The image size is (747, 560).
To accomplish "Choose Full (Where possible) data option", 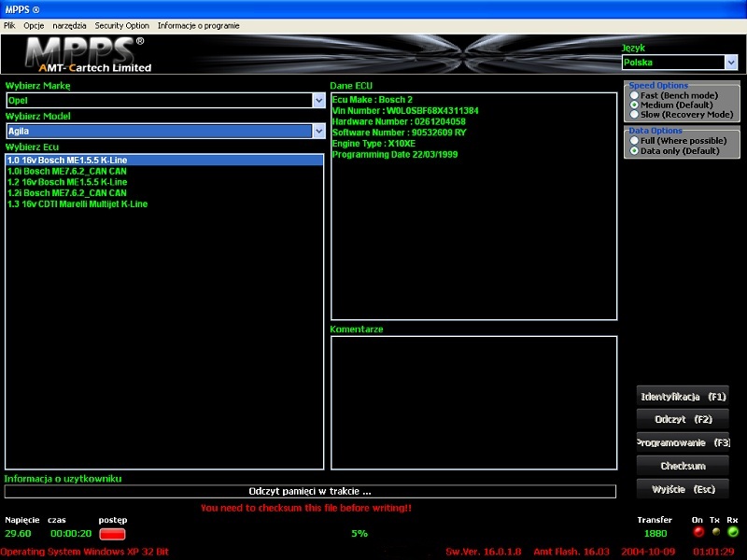I will pyautogui.click(x=635, y=141).
